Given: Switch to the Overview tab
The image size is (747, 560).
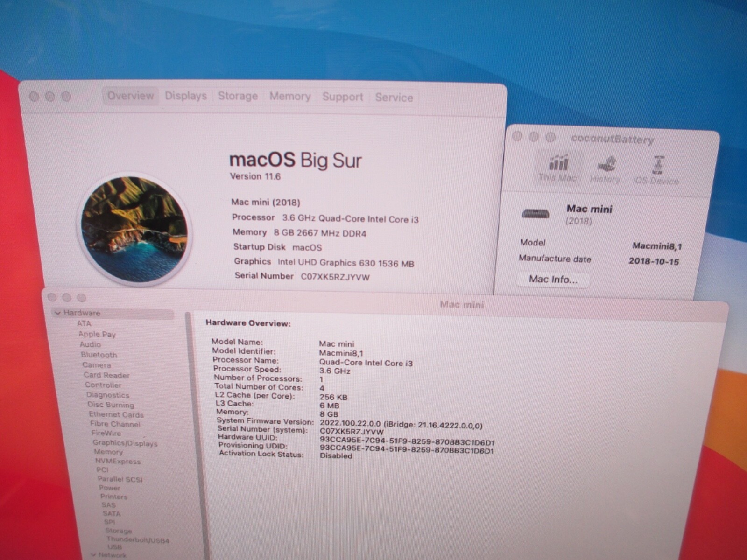Looking at the screenshot, I should coord(130,96).
